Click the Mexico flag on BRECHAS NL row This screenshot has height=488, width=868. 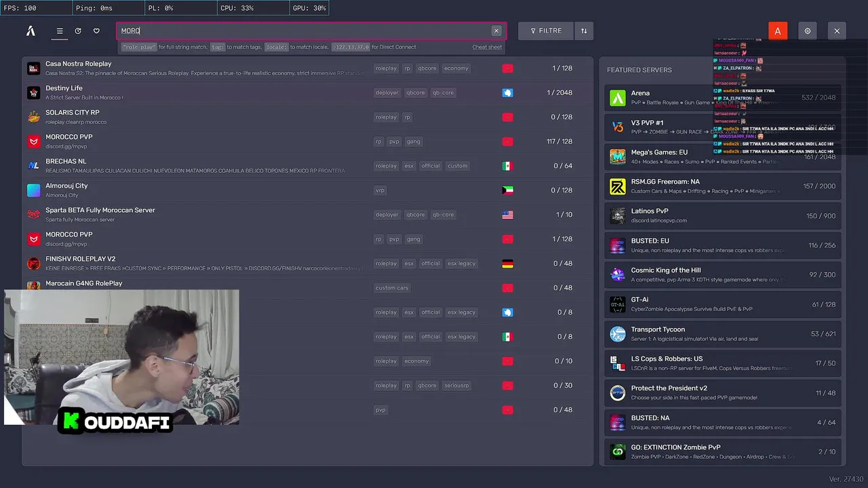pos(507,166)
